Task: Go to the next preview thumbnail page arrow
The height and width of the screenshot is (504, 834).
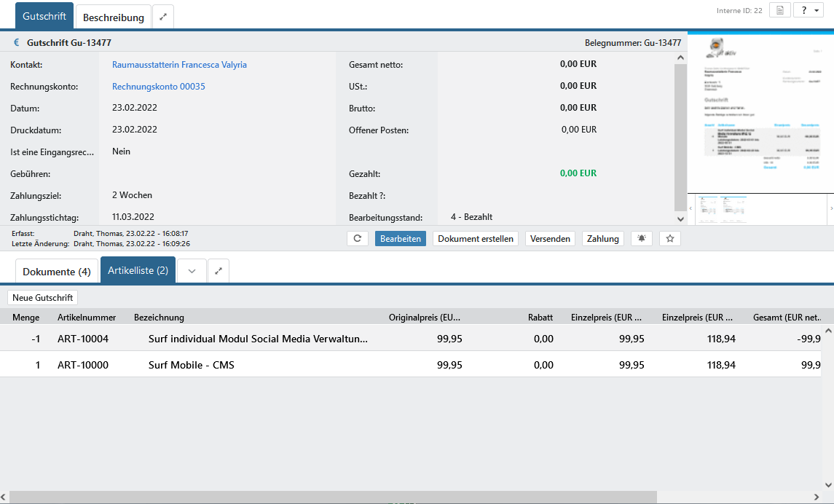Action: tap(830, 209)
